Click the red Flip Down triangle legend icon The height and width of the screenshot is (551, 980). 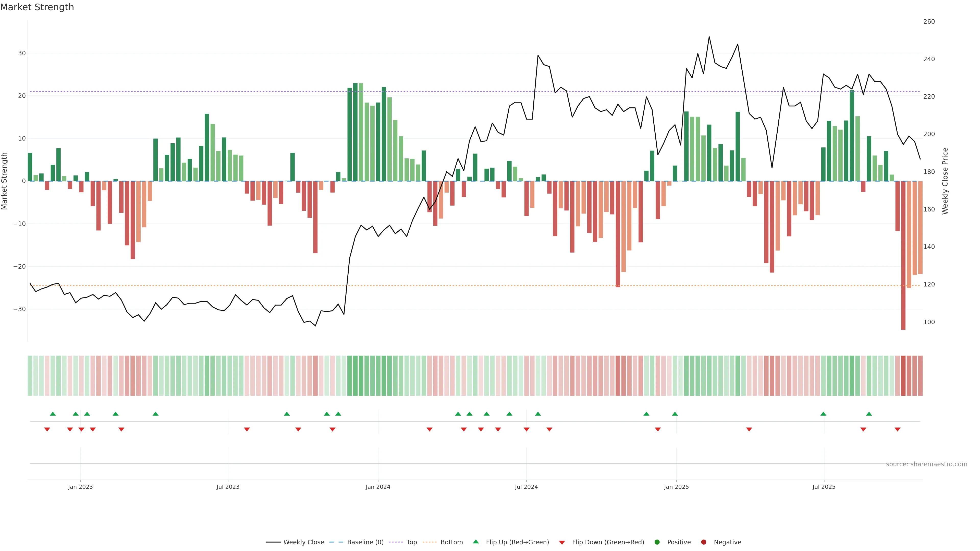(562, 543)
